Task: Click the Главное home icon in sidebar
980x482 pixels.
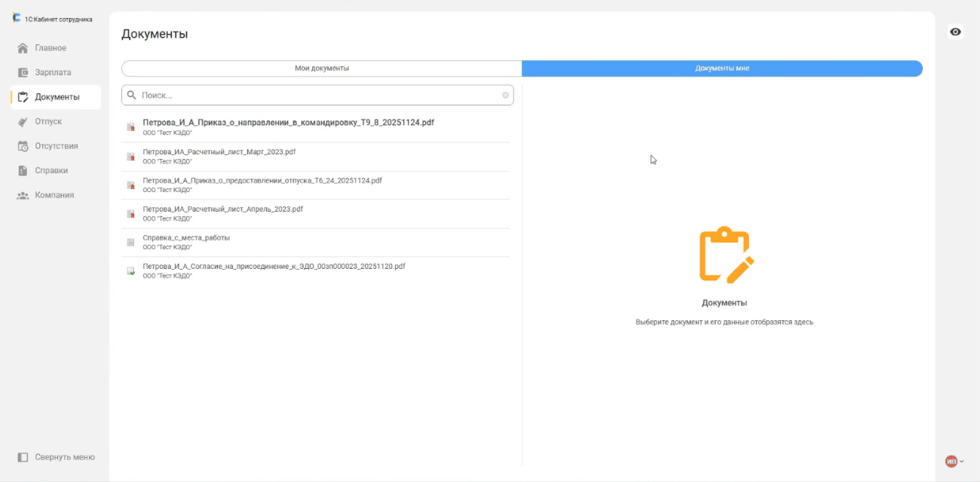Action: tap(23, 48)
